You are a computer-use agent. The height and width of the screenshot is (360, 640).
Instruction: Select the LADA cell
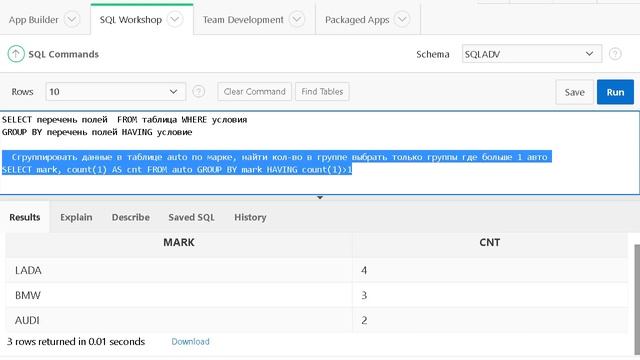point(179,270)
